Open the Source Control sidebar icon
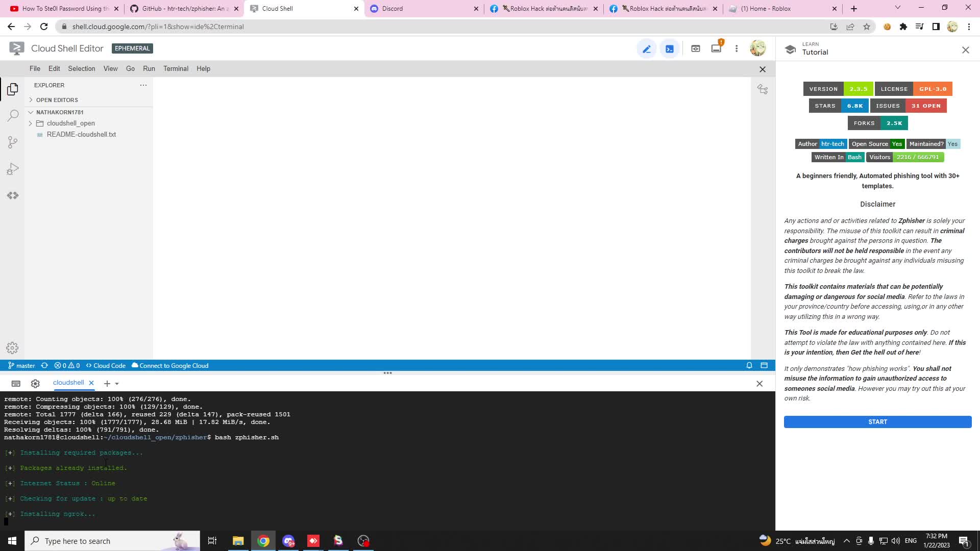 pos(13,142)
